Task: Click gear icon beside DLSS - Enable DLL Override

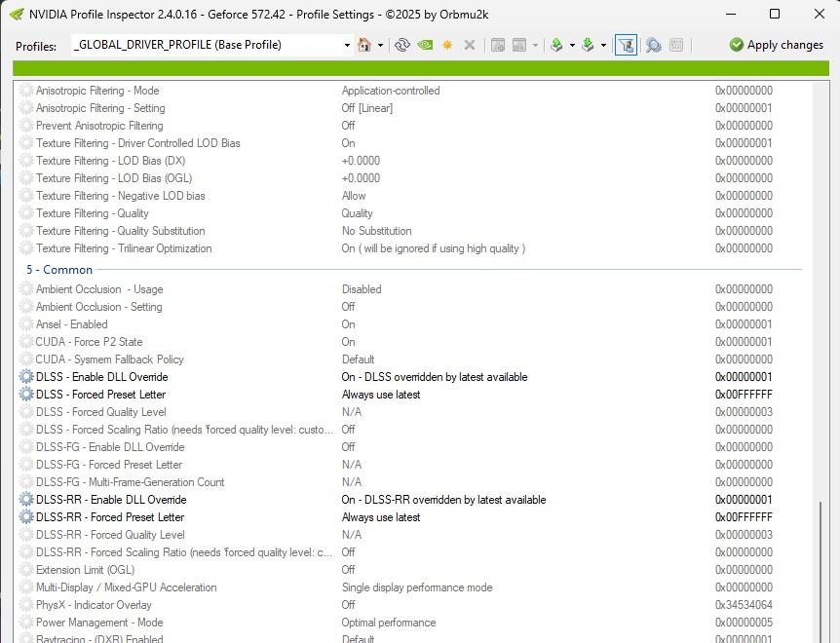Action: 26,377
